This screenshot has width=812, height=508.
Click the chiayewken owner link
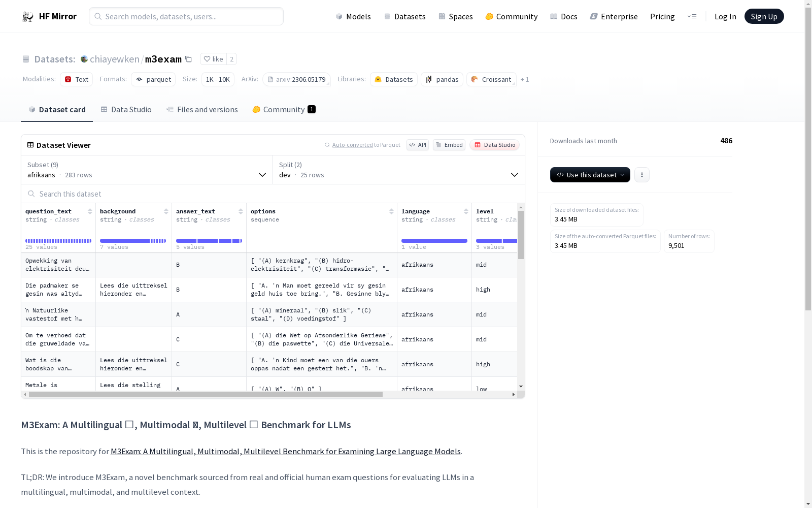click(115, 59)
